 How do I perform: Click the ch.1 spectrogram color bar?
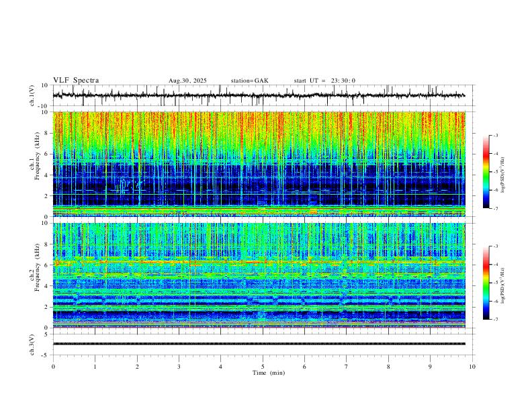click(486, 172)
